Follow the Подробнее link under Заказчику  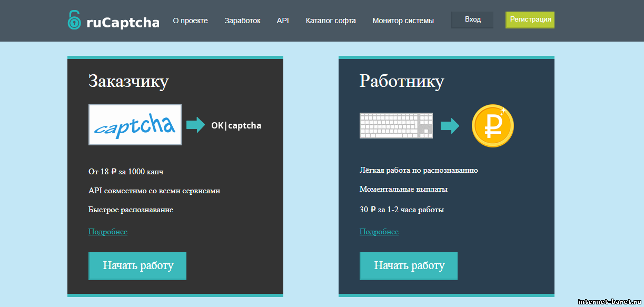click(108, 232)
